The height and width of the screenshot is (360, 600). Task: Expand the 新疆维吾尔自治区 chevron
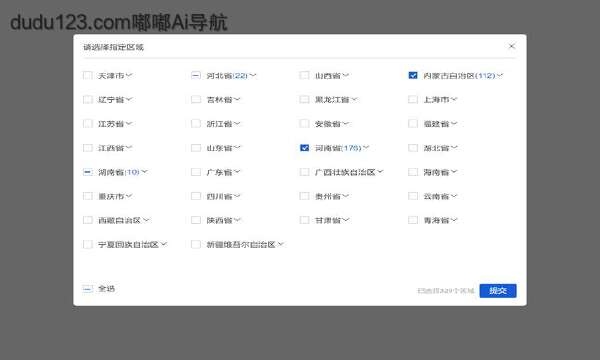point(280,244)
